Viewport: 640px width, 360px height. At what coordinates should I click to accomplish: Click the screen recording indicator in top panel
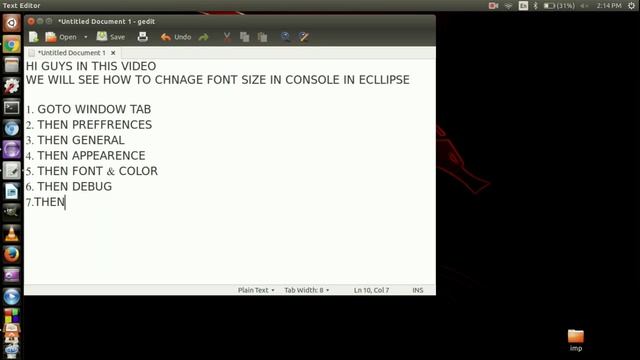493,6
